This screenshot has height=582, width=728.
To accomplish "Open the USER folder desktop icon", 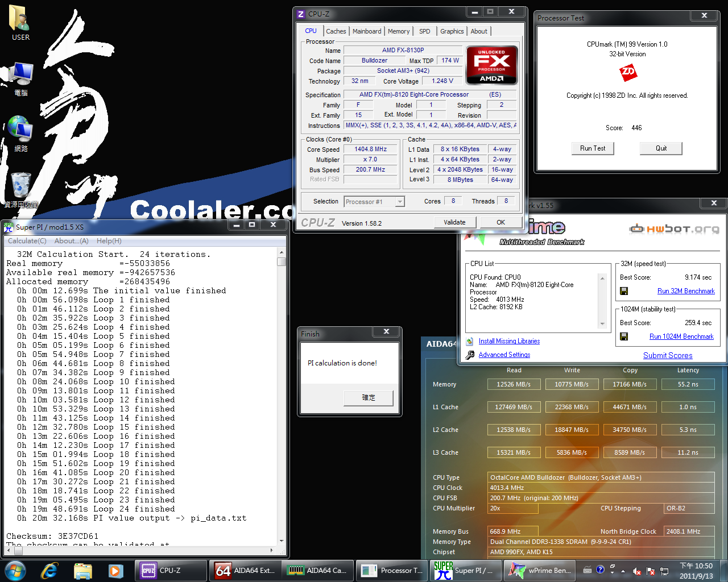I will (20, 23).
